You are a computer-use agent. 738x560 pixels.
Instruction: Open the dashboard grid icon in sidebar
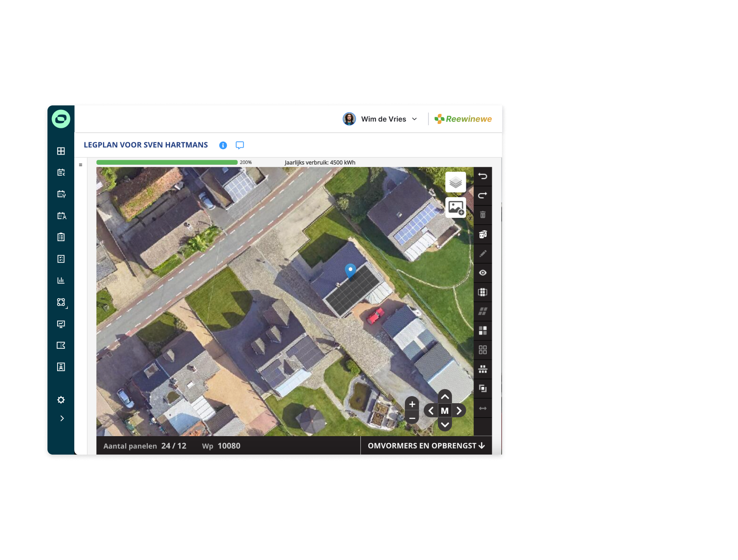[61, 151]
